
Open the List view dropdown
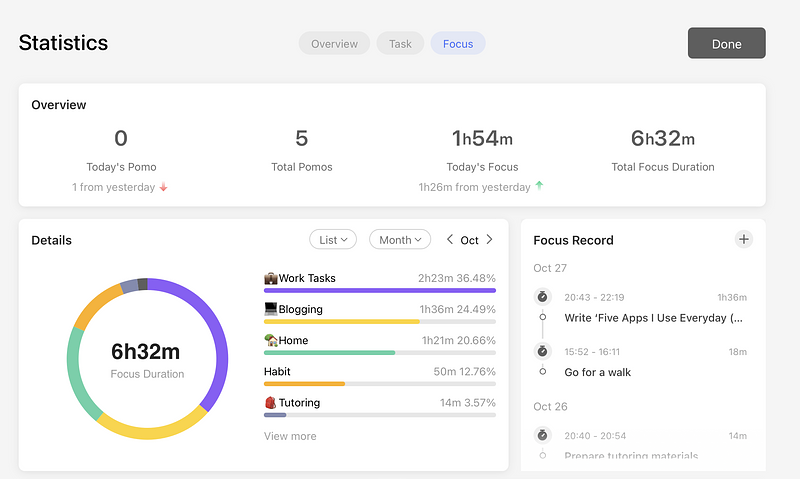pyautogui.click(x=333, y=240)
